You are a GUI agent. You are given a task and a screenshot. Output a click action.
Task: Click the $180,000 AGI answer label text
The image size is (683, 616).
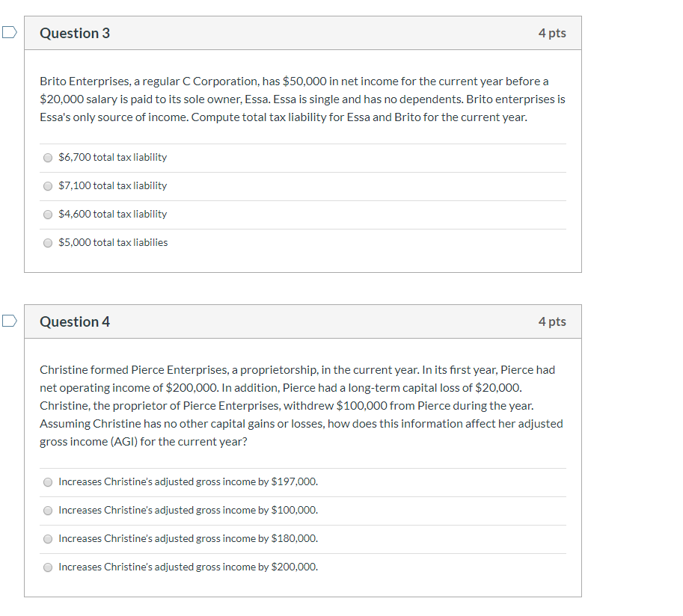[x=188, y=538]
